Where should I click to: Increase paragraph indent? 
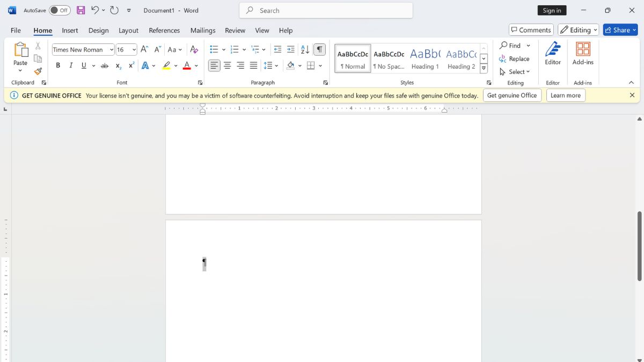click(x=291, y=49)
